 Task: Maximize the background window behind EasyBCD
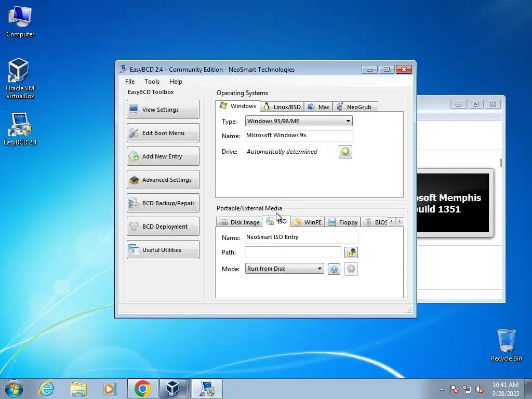(x=475, y=104)
